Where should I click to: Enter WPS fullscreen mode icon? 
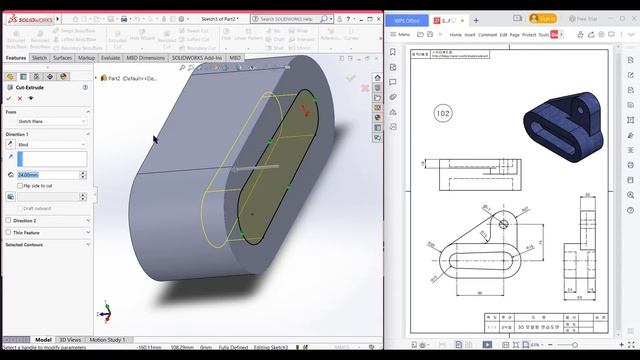tap(631, 345)
